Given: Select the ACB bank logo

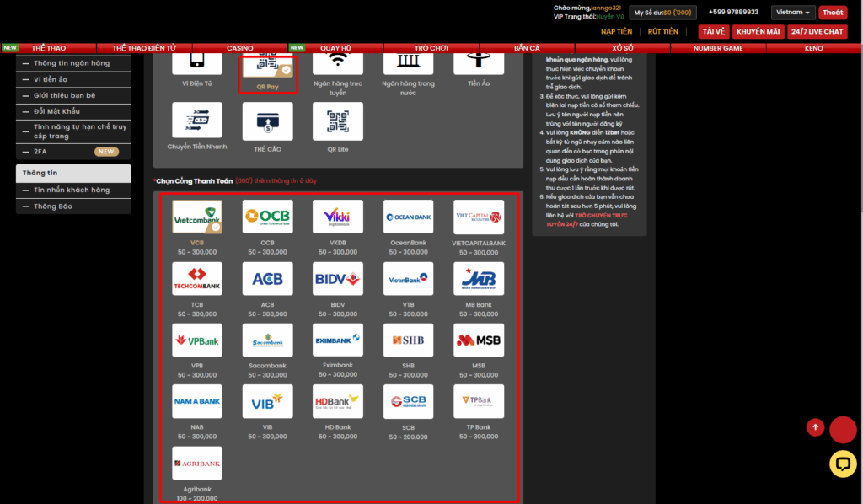Looking at the screenshot, I should point(267,279).
